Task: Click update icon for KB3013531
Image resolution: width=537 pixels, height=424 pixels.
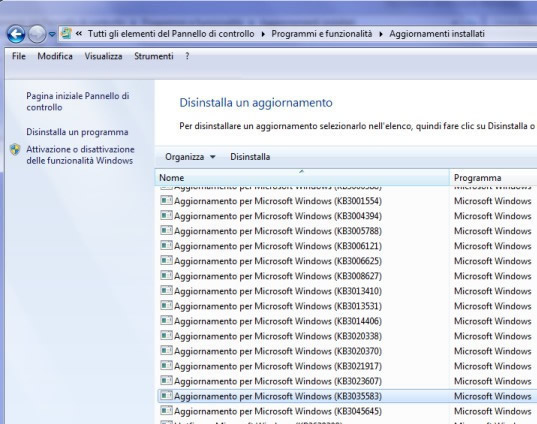Action: (166, 305)
